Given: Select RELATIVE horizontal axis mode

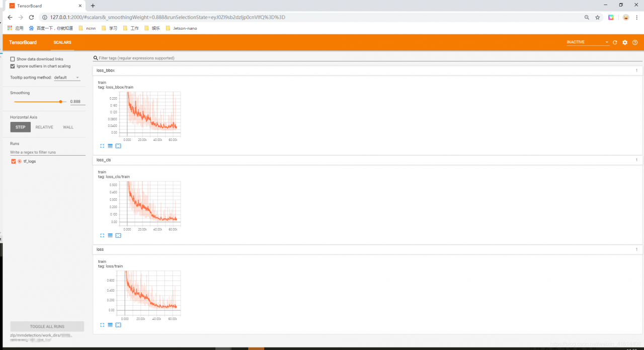Looking at the screenshot, I should click(44, 127).
